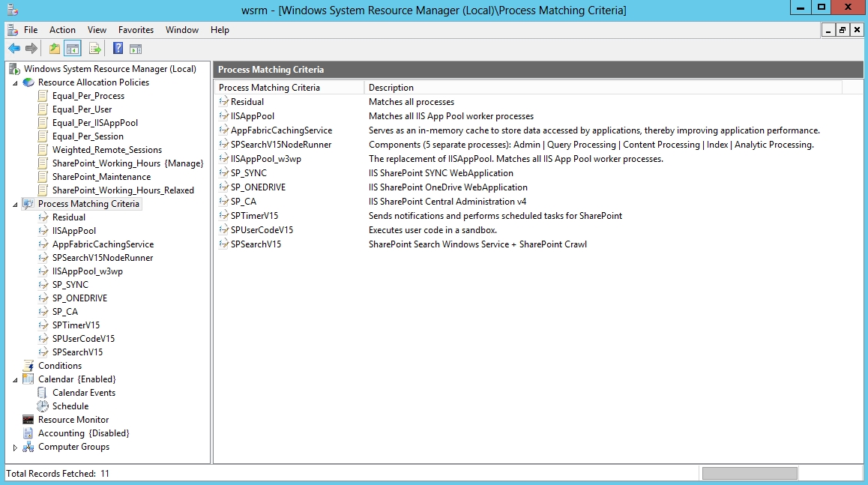Image resolution: width=868 pixels, height=485 pixels.
Task: Select SharePoint_Working_Hours_Relaxed policy
Action: point(123,190)
